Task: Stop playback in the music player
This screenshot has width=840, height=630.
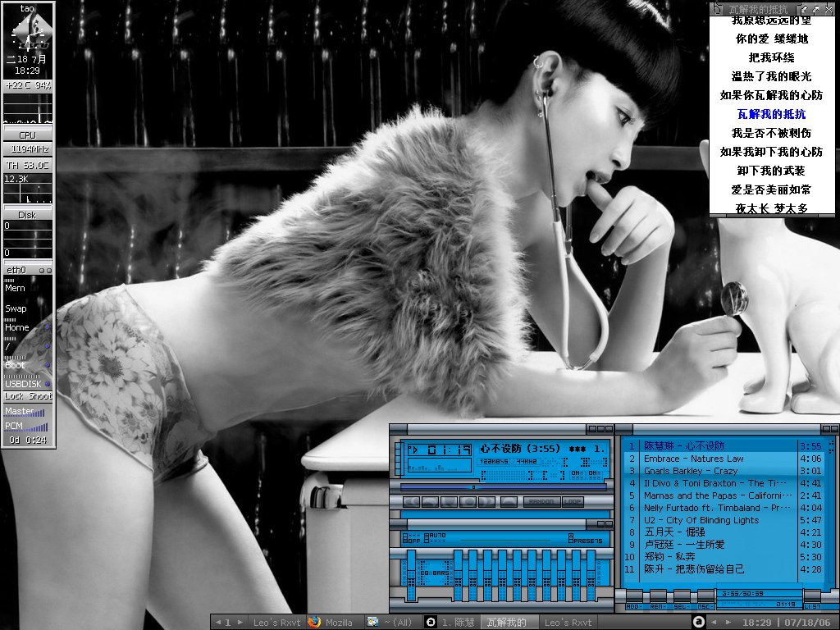Action: [467, 502]
